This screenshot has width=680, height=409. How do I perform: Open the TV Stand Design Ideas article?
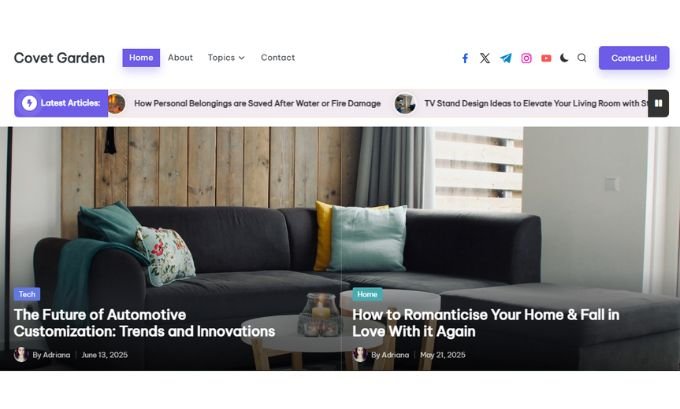(536, 103)
